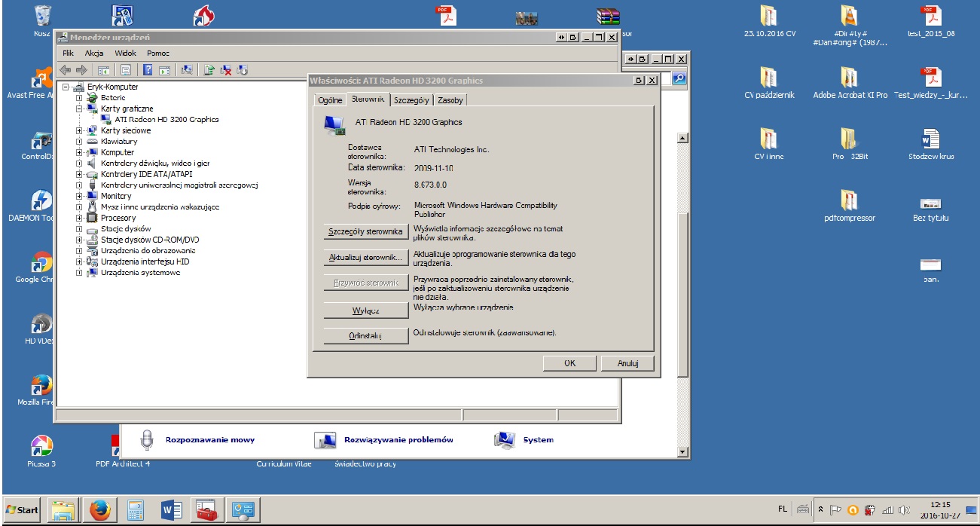
Task: Go forward using toolbar Forward arrow
Action: [x=81, y=70]
